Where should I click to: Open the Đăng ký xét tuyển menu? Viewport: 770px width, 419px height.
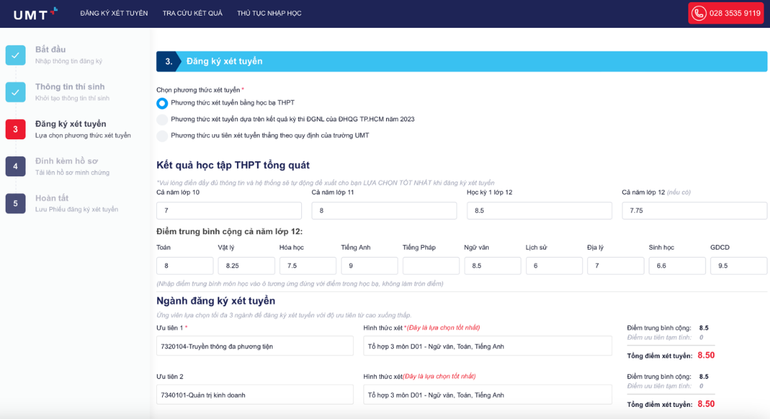click(x=112, y=14)
